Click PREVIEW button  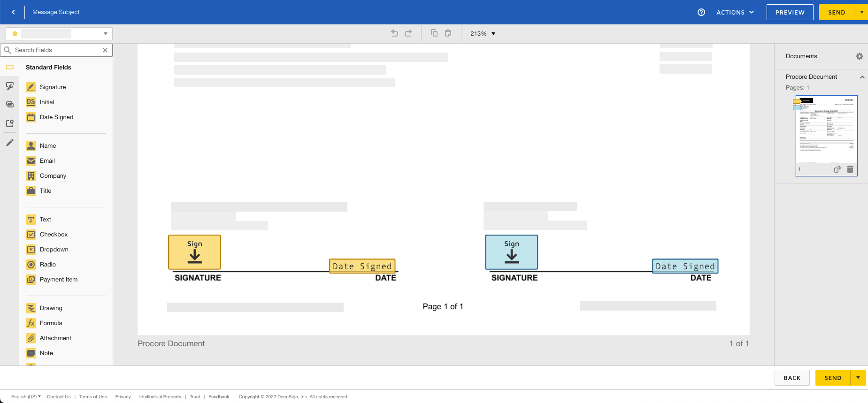790,12
